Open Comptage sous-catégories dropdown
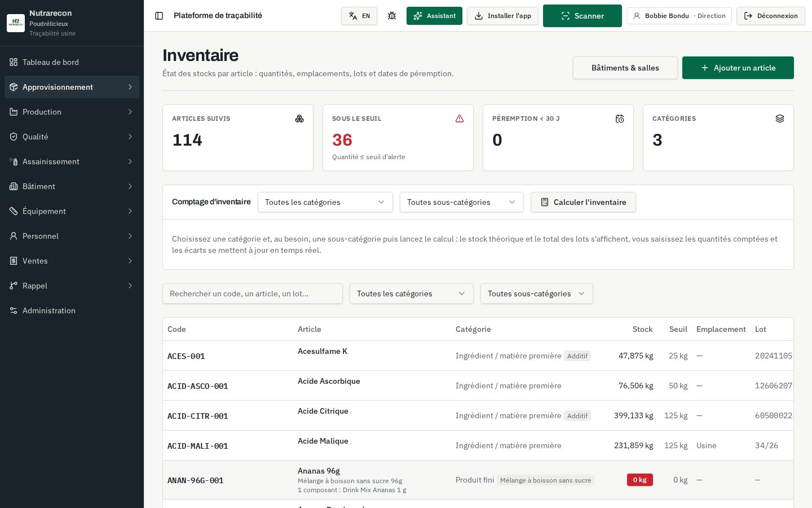 (x=462, y=202)
